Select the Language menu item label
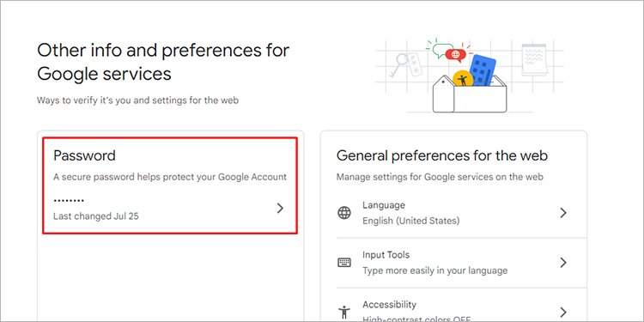Screen dimensions: 644x322 pyautogui.click(x=384, y=205)
